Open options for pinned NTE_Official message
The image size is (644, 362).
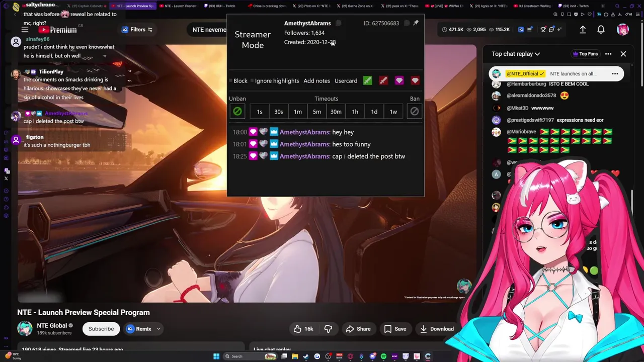click(x=615, y=74)
